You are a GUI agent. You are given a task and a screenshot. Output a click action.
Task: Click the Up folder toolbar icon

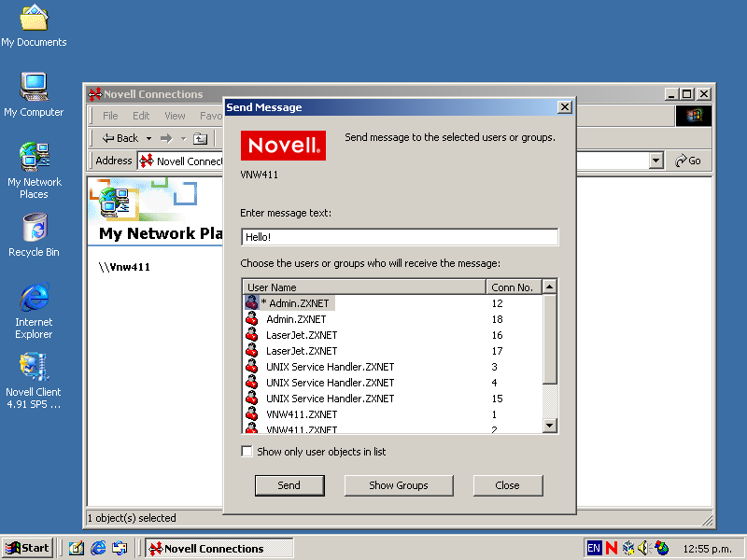click(200, 138)
